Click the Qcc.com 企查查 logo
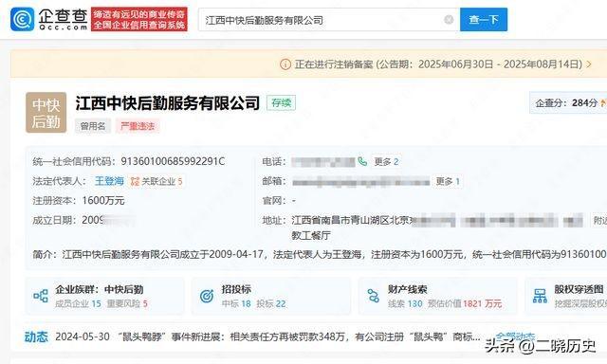607x364 pixels. pyautogui.click(x=49, y=19)
